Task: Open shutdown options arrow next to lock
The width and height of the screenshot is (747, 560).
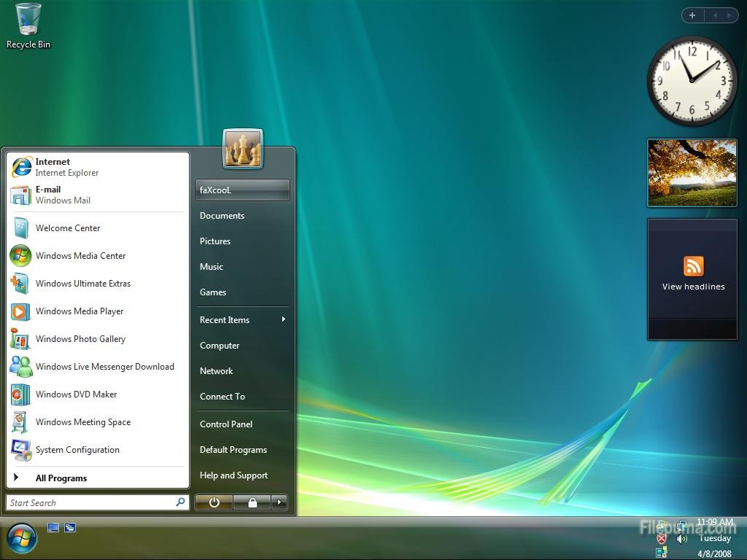Action: click(279, 502)
